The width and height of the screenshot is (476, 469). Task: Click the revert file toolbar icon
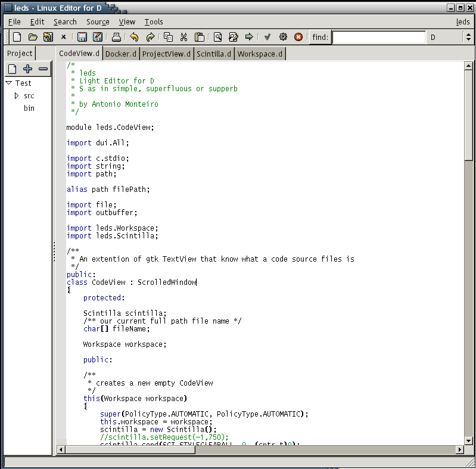click(x=48, y=37)
